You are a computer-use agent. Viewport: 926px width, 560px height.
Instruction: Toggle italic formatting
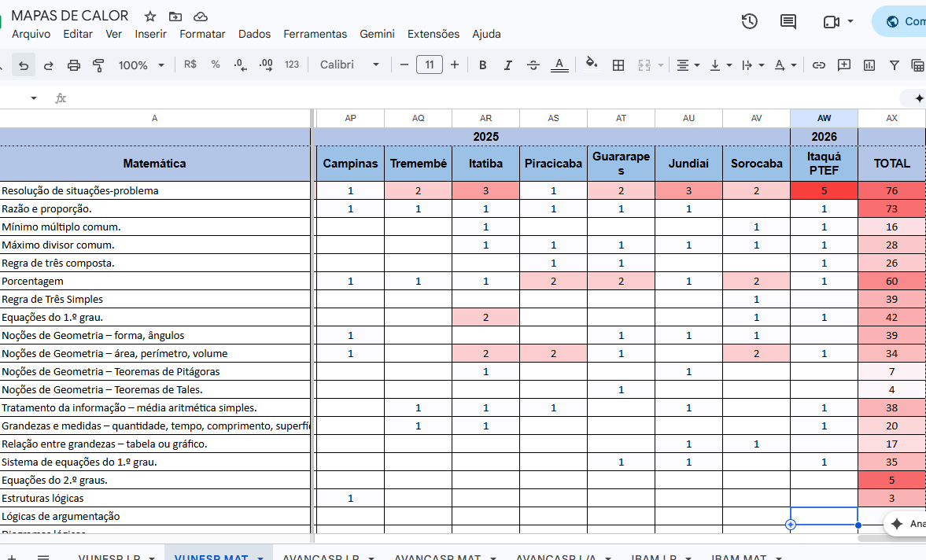[x=507, y=65]
